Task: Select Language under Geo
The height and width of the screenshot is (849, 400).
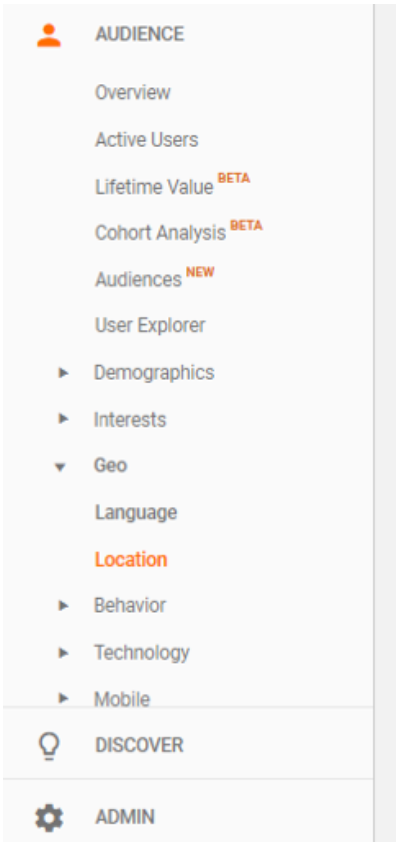Action: pos(136,512)
